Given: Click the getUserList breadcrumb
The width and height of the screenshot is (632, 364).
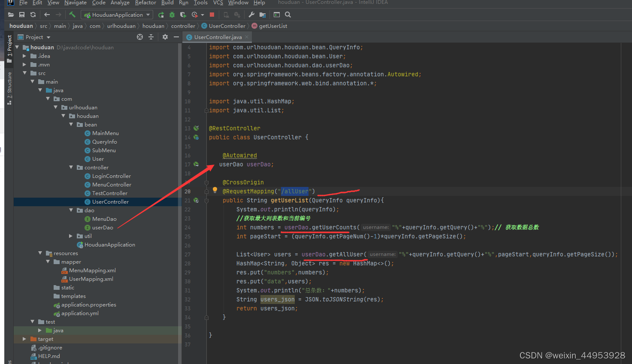Looking at the screenshot, I should coord(269,26).
